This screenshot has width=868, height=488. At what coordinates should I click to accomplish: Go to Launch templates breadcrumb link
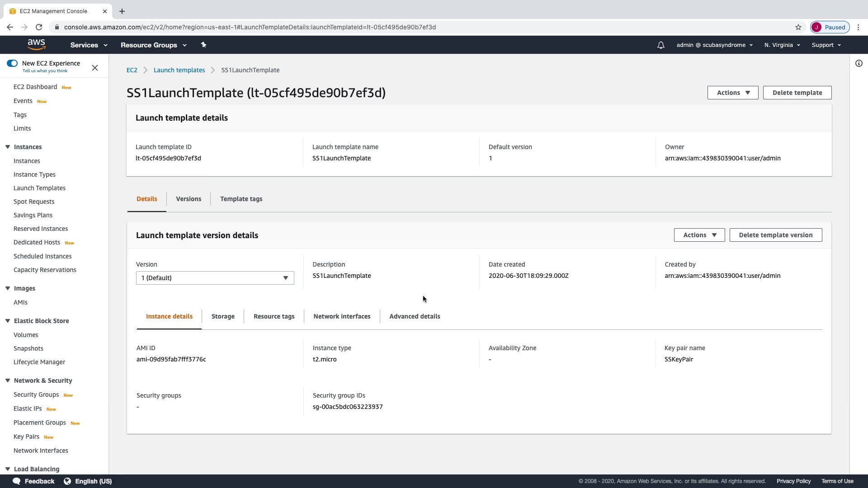pos(179,70)
